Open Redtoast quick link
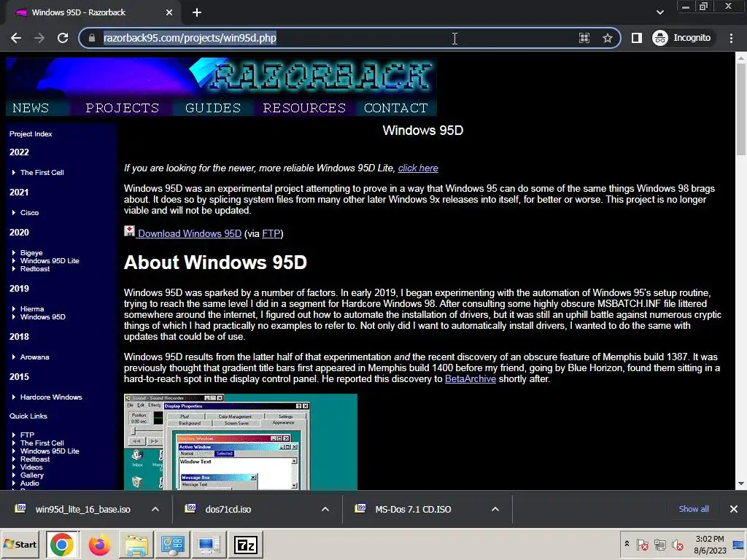The image size is (747, 560). [35, 459]
